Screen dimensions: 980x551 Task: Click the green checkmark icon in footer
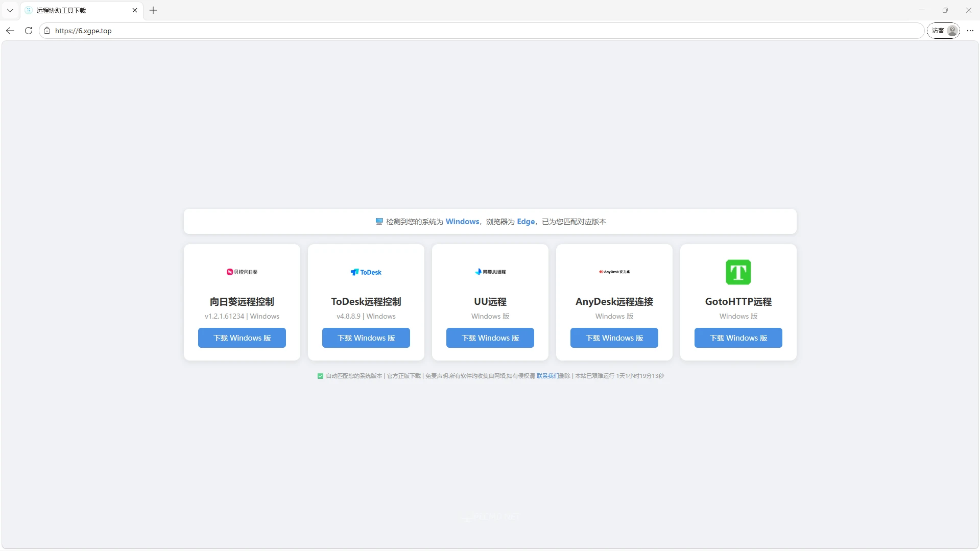[320, 376]
